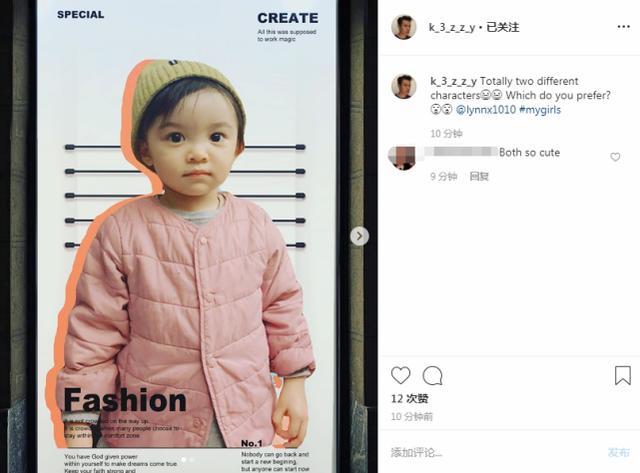This screenshot has height=473, width=640.
Task: Go to next photo with the arrow
Action: click(x=360, y=236)
